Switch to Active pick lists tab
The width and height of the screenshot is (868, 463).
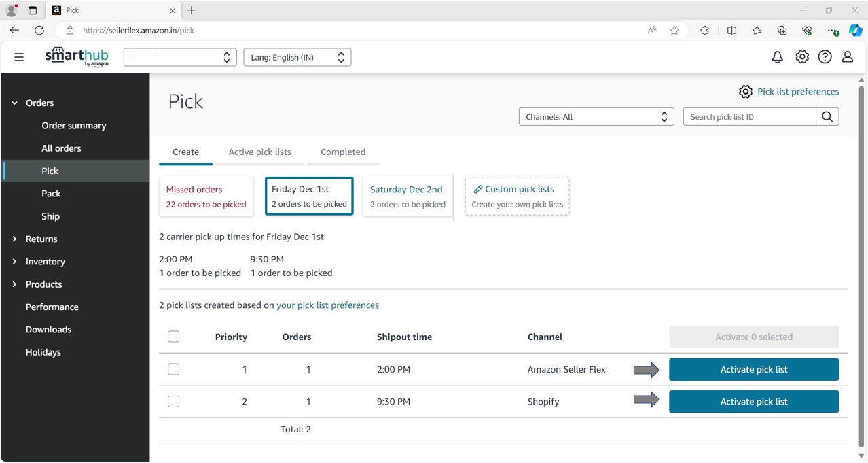[259, 152]
